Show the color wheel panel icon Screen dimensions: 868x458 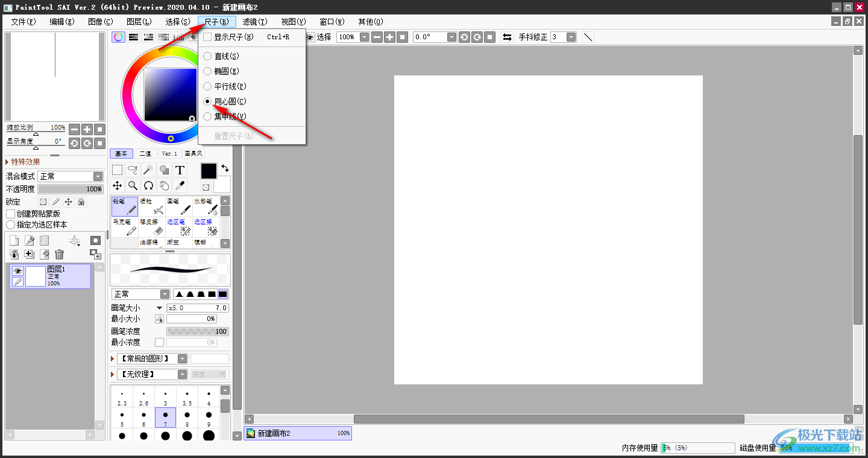pyautogui.click(x=119, y=37)
